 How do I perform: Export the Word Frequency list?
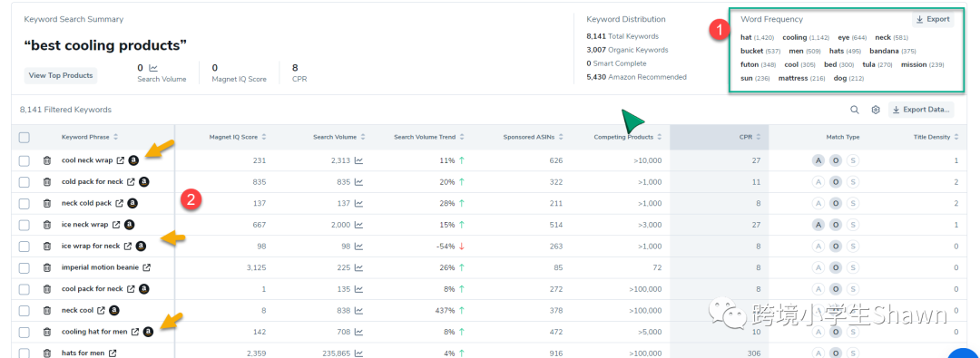[933, 19]
